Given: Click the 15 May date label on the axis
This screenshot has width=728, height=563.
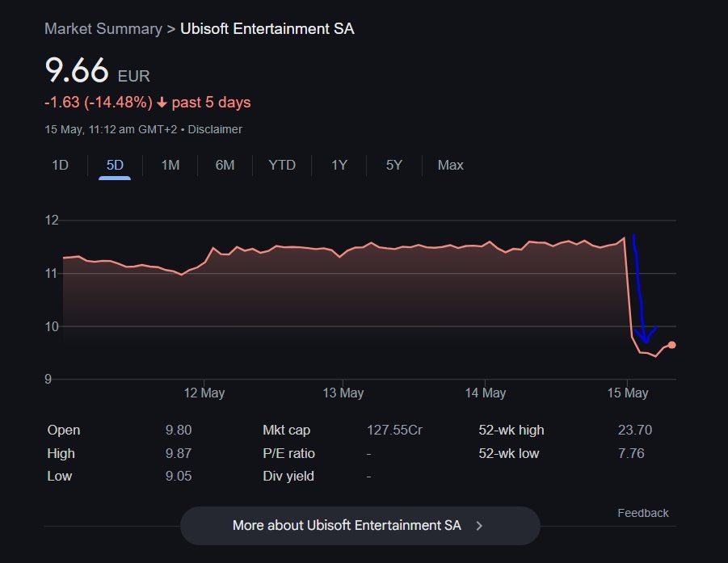Looking at the screenshot, I should pyautogui.click(x=628, y=393).
